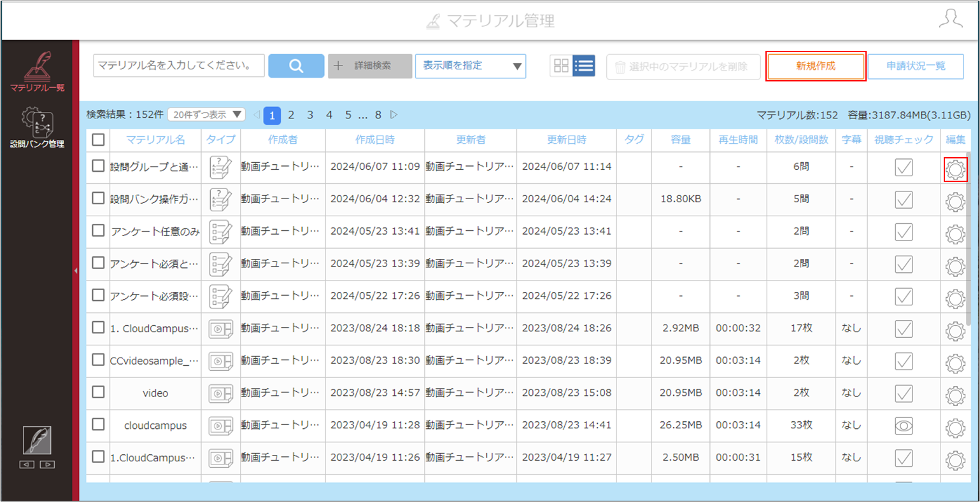Open the 表示順を指定 dropdown

coord(471,66)
